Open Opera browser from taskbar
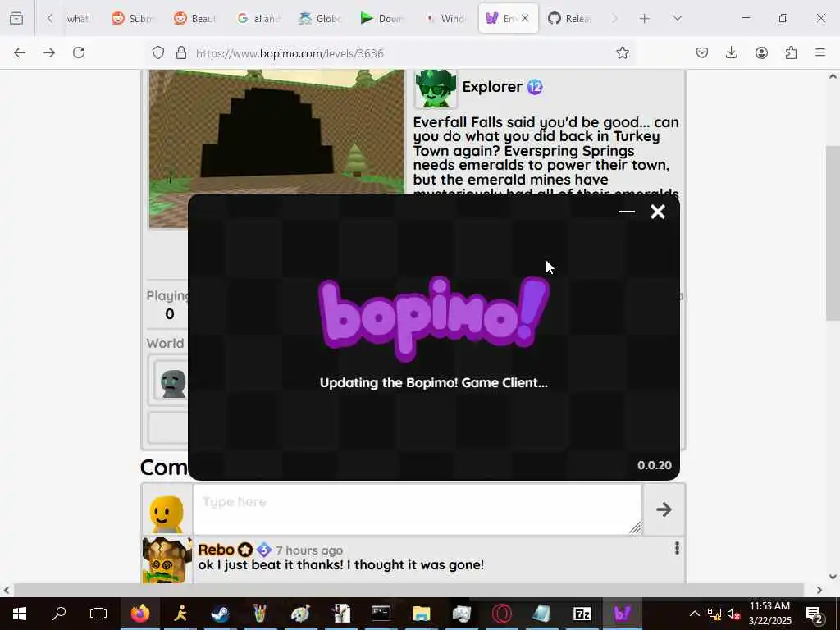840x630 pixels. (502, 614)
